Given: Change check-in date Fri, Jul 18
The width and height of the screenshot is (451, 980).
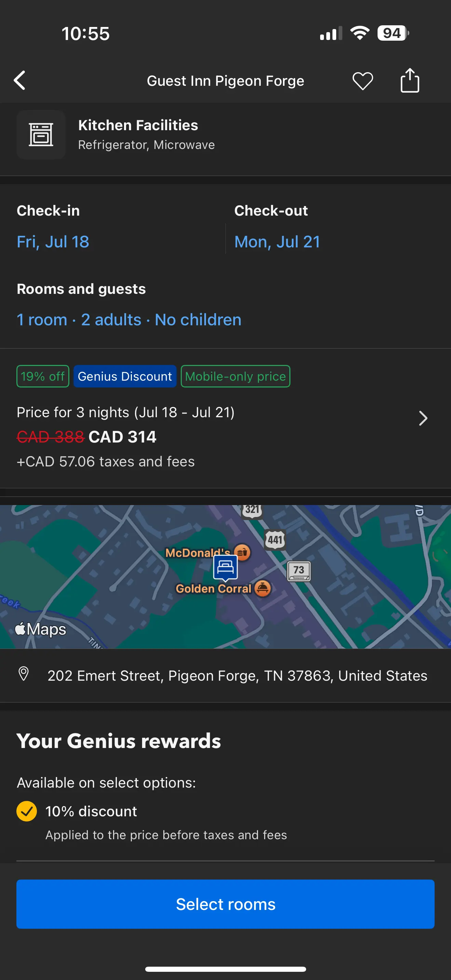Looking at the screenshot, I should coord(53,242).
